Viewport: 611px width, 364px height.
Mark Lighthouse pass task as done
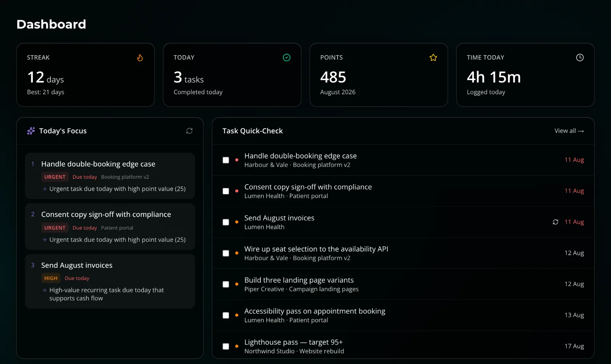point(226,346)
